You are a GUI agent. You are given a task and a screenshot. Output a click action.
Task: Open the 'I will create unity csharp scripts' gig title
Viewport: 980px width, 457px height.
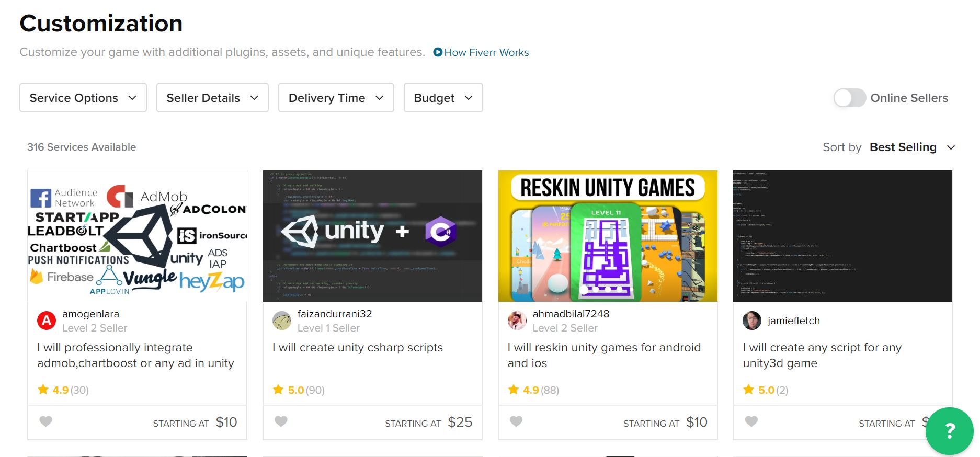358,348
